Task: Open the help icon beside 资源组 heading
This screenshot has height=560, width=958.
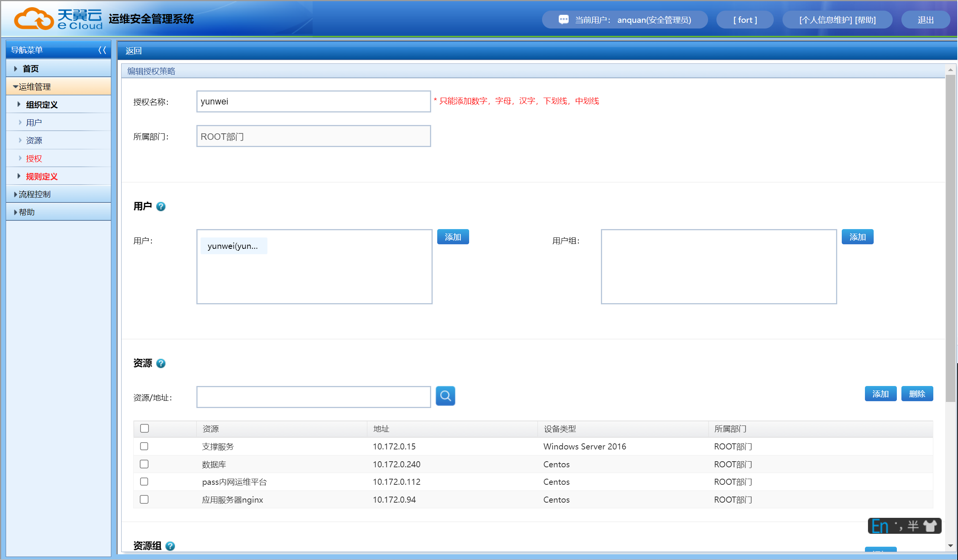Action: 170,546
